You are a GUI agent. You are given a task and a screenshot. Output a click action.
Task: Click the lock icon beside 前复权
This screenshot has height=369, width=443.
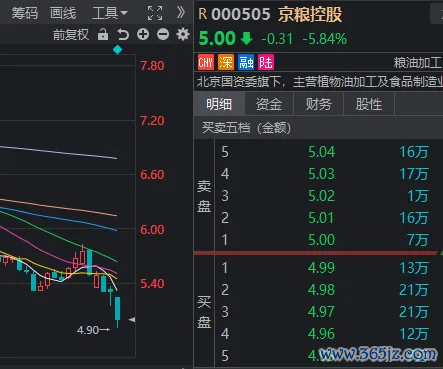tap(103, 34)
